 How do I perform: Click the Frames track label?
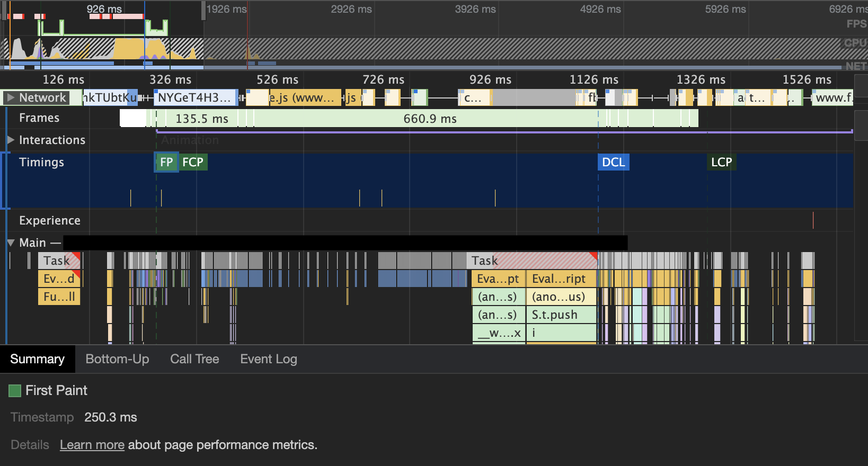coord(39,118)
